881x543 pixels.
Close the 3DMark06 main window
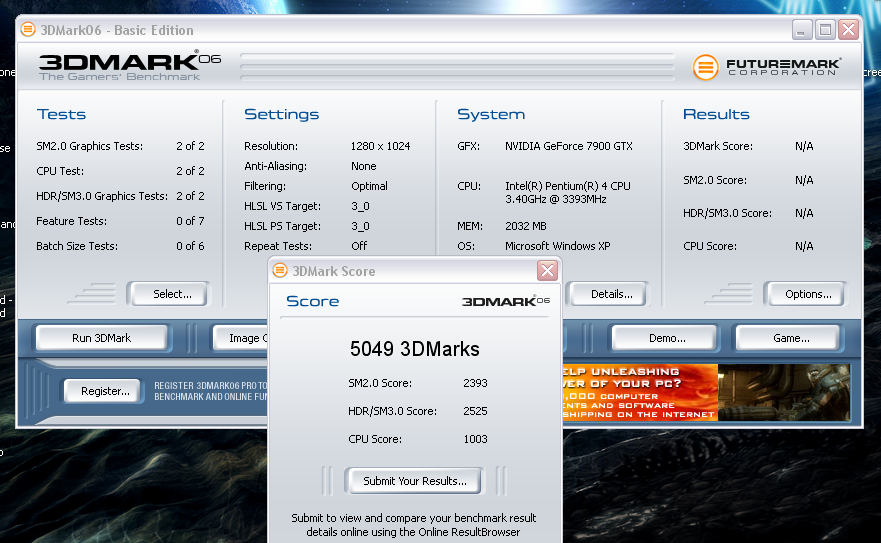848,30
